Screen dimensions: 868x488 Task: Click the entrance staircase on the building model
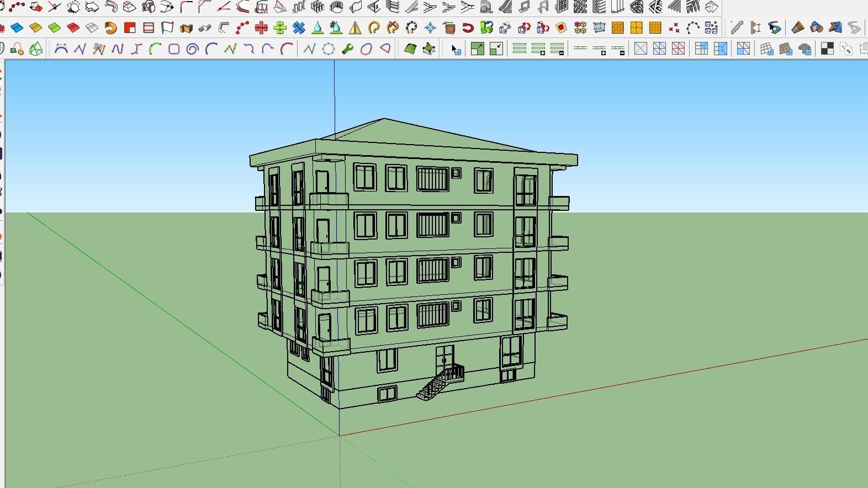(x=440, y=382)
